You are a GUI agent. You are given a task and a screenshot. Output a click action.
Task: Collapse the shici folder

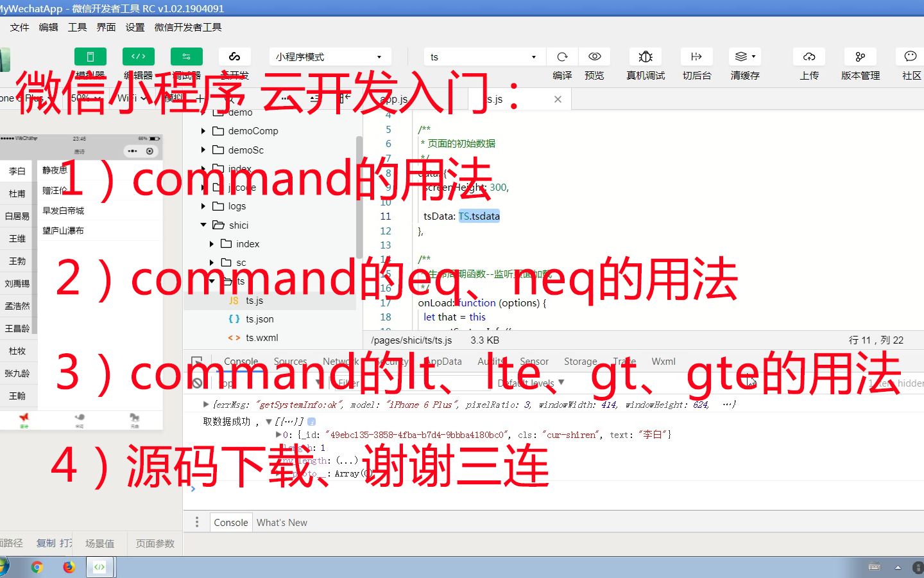click(203, 225)
